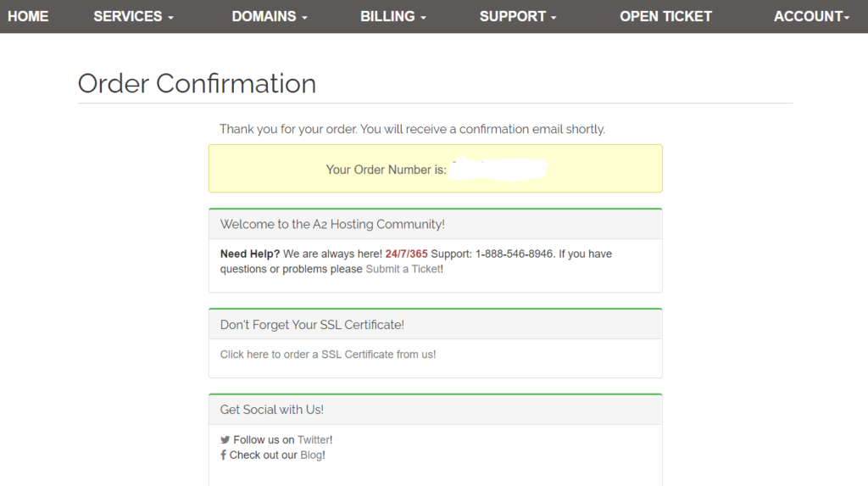The width and height of the screenshot is (868, 486).
Task: Click the Get Social with Us heading
Action: click(x=272, y=410)
